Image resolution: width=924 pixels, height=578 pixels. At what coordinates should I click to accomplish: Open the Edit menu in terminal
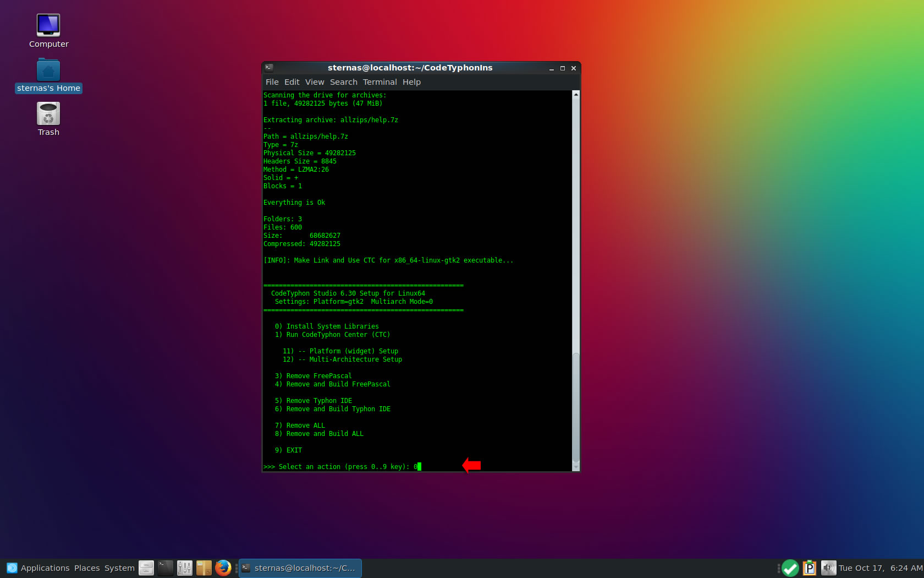(x=292, y=82)
